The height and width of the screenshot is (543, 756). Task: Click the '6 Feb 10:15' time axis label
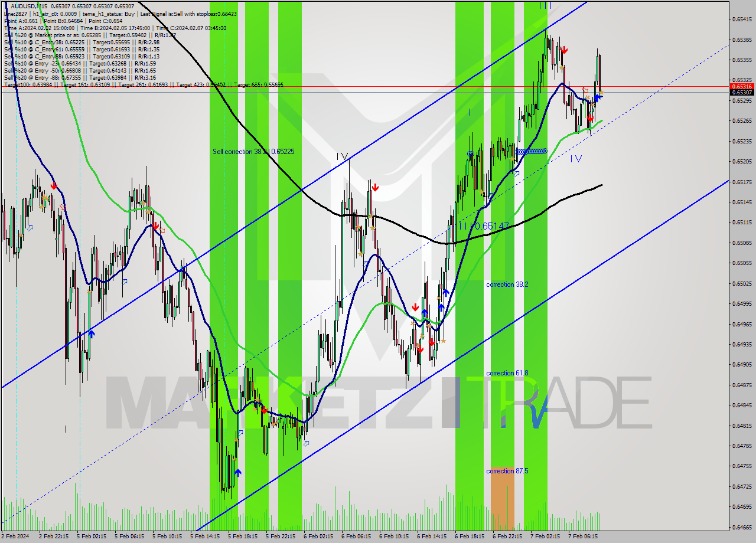[x=394, y=537]
